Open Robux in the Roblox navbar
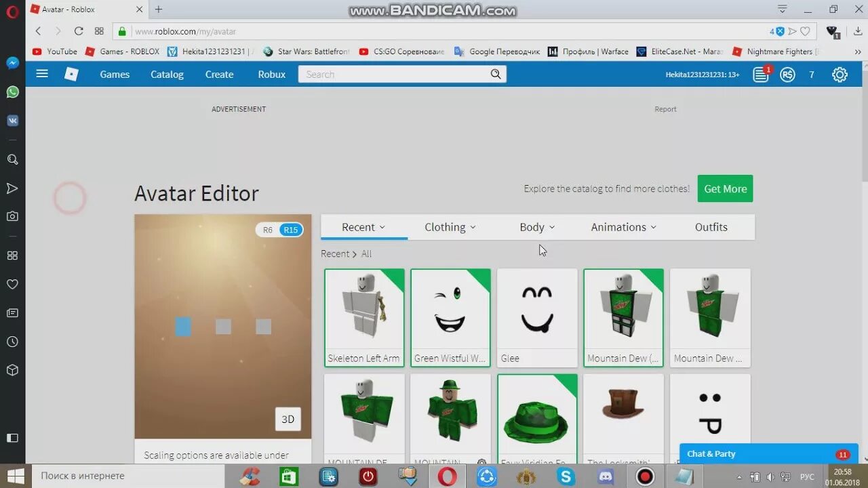 click(x=272, y=75)
